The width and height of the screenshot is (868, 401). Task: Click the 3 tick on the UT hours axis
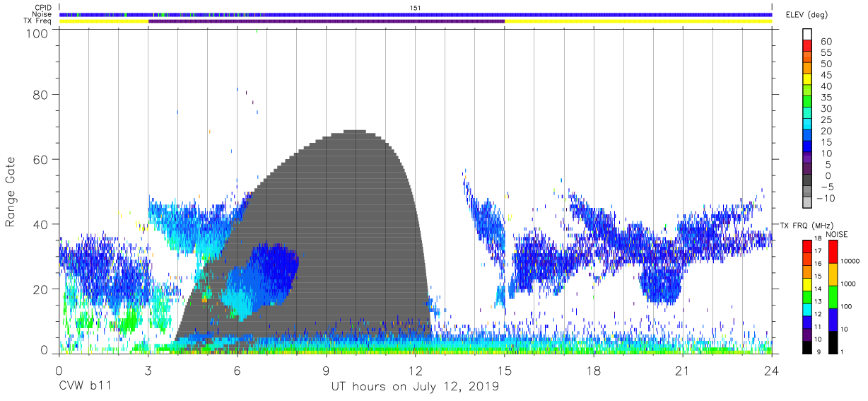148,370
